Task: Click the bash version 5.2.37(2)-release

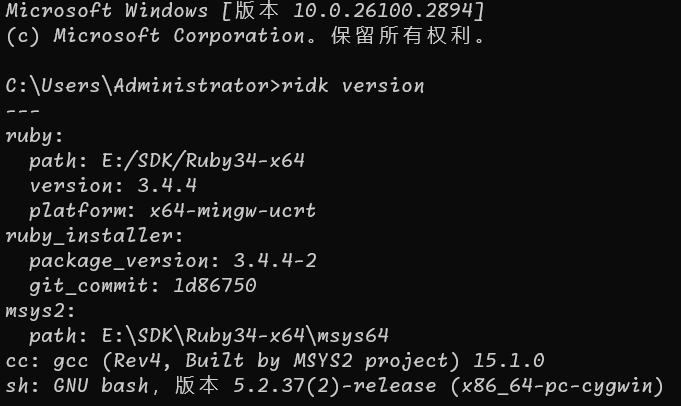Action: [x=340, y=385]
